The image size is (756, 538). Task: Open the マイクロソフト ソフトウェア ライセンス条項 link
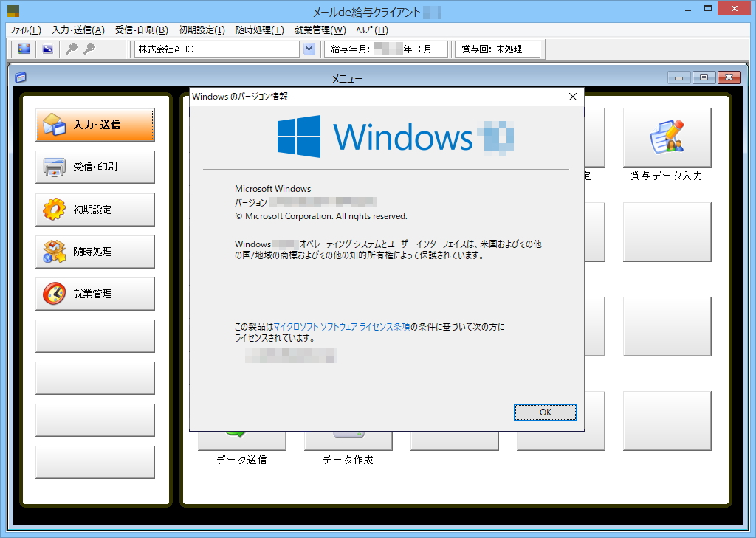click(342, 326)
